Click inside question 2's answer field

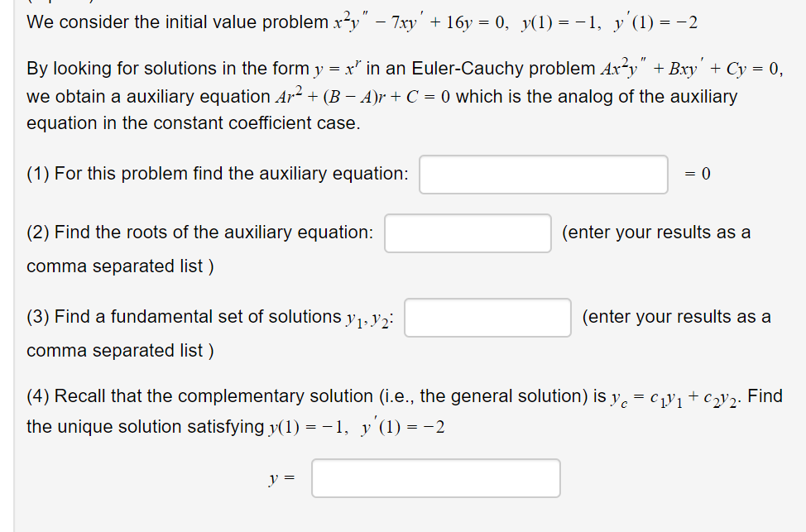468,233
